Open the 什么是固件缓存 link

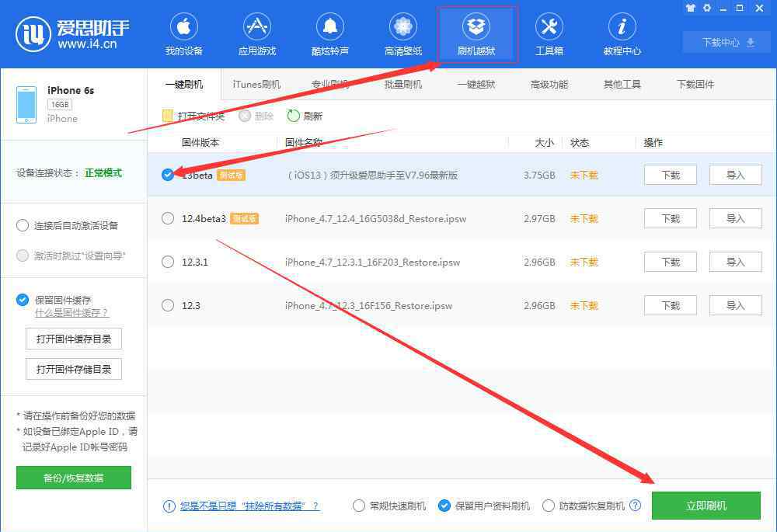[71, 313]
